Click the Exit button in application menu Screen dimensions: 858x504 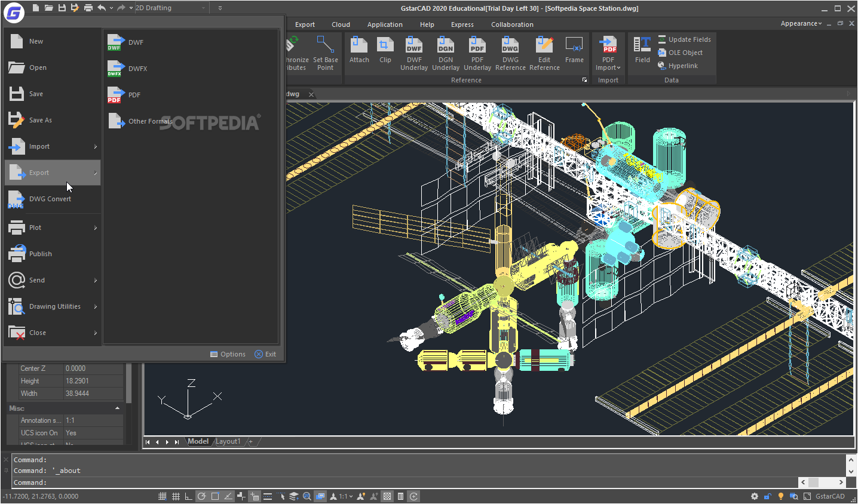(265, 354)
